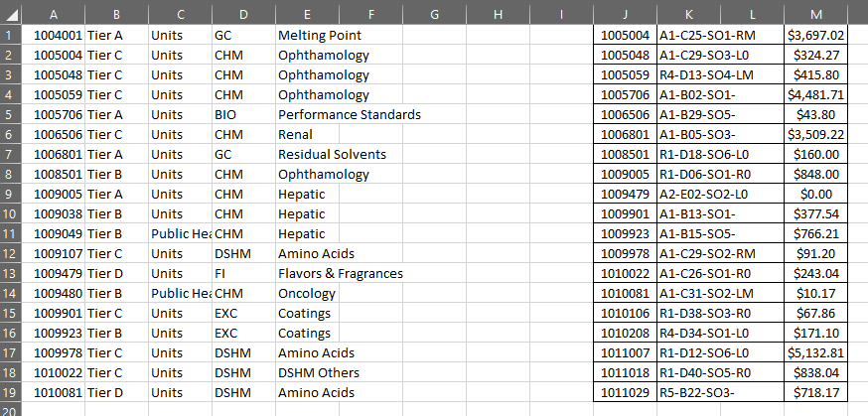Select column K header
This screenshot has width=868, height=416.
[x=688, y=15]
